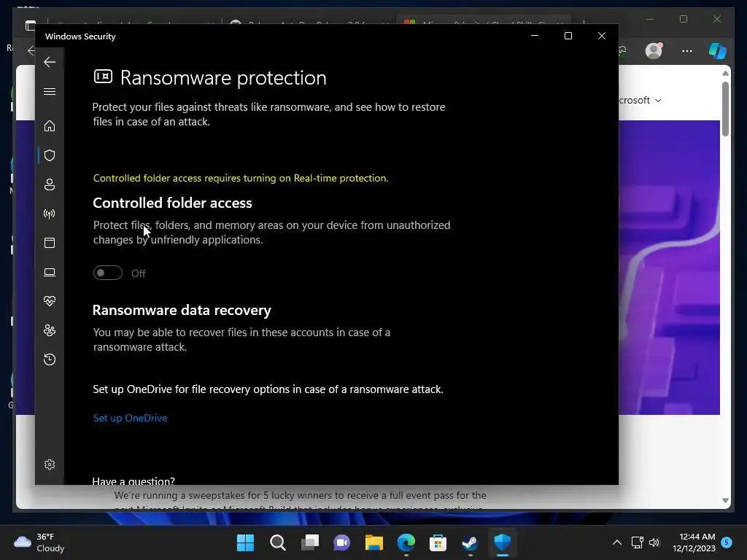Screen dimensions: 747x560
Task: Open network status in the system tray
Action: (x=637, y=542)
